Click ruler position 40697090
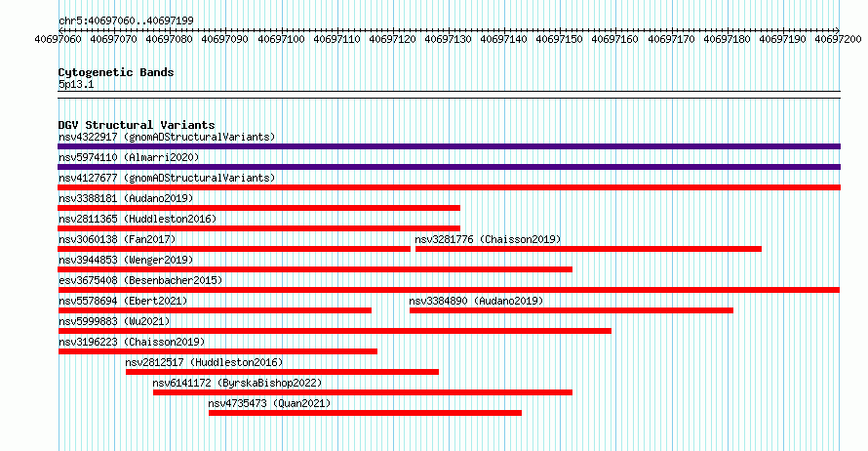 224,39
